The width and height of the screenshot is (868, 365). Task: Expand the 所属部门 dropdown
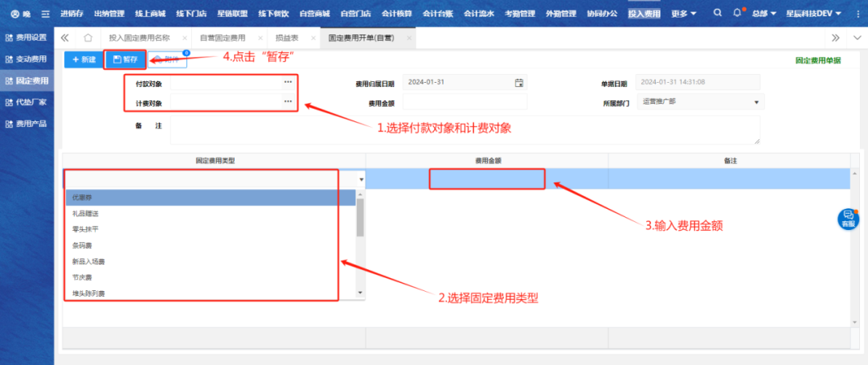(x=755, y=102)
